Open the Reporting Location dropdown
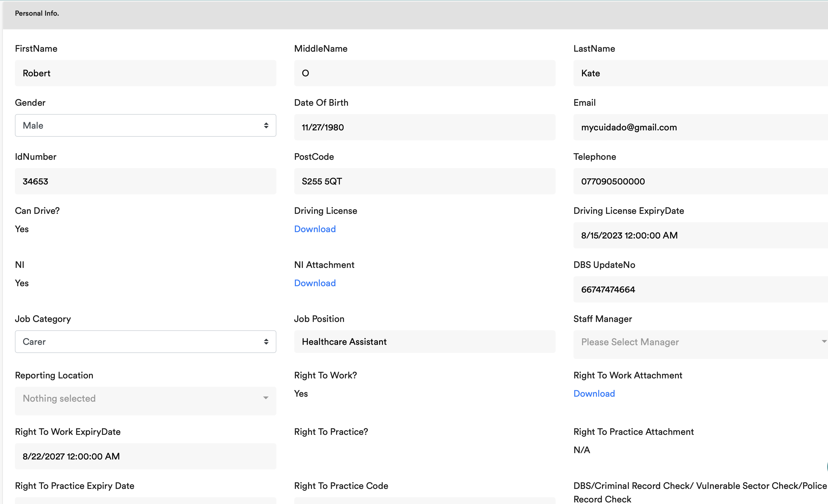This screenshot has height=504, width=828. point(145,398)
